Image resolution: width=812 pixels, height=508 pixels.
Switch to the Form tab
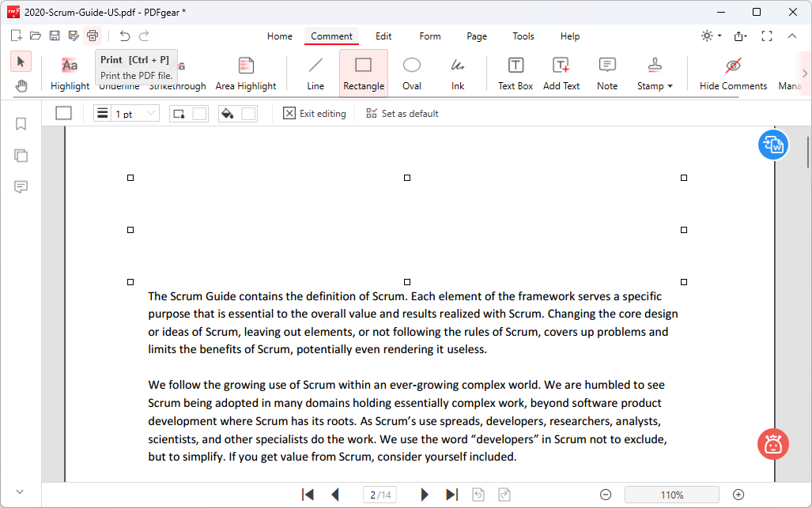click(x=429, y=36)
